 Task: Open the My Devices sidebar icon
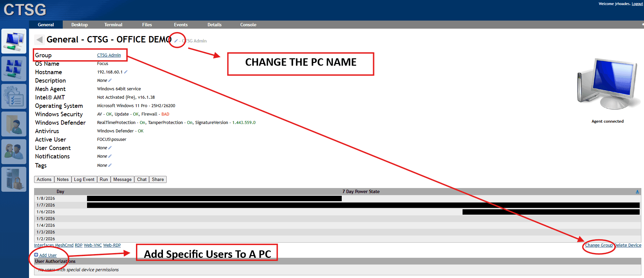coord(14,41)
